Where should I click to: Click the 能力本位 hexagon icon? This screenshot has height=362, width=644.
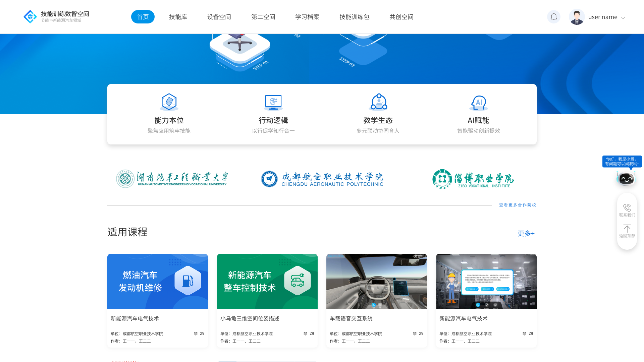click(x=169, y=102)
